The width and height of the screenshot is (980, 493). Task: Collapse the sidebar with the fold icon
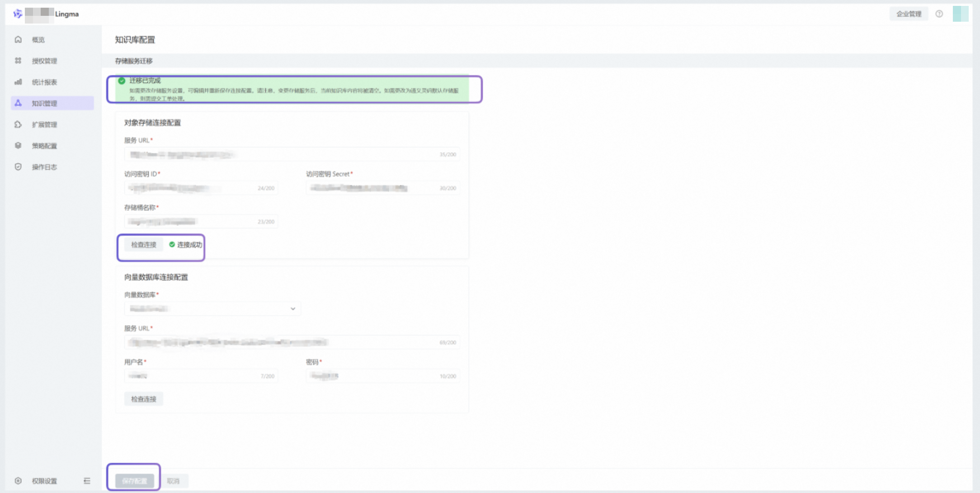coord(87,481)
